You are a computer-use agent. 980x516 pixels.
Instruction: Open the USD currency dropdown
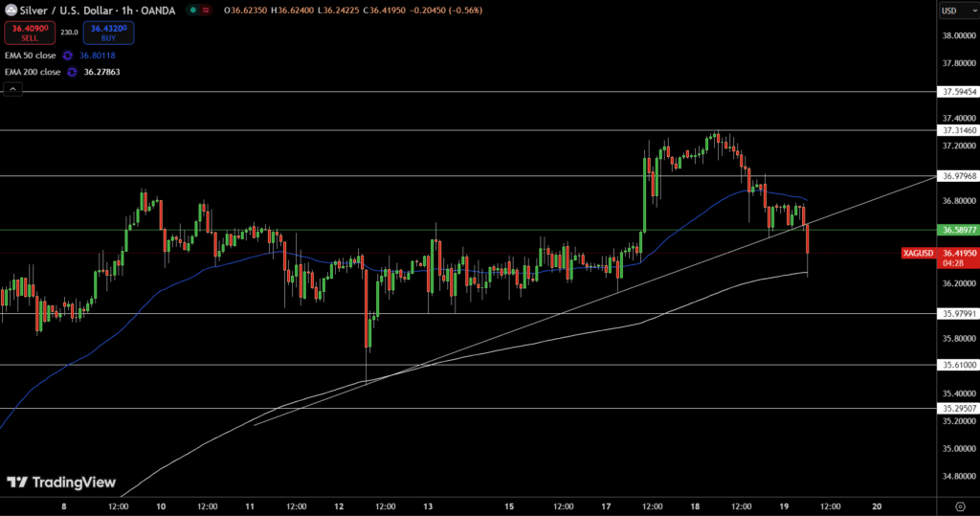pyautogui.click(x=959, y=11)
